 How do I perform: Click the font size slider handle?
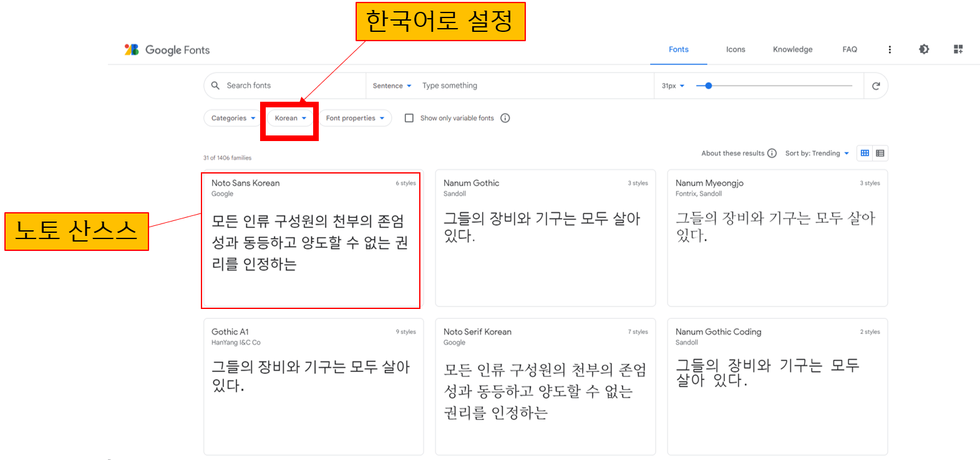[x=708, y=86]
